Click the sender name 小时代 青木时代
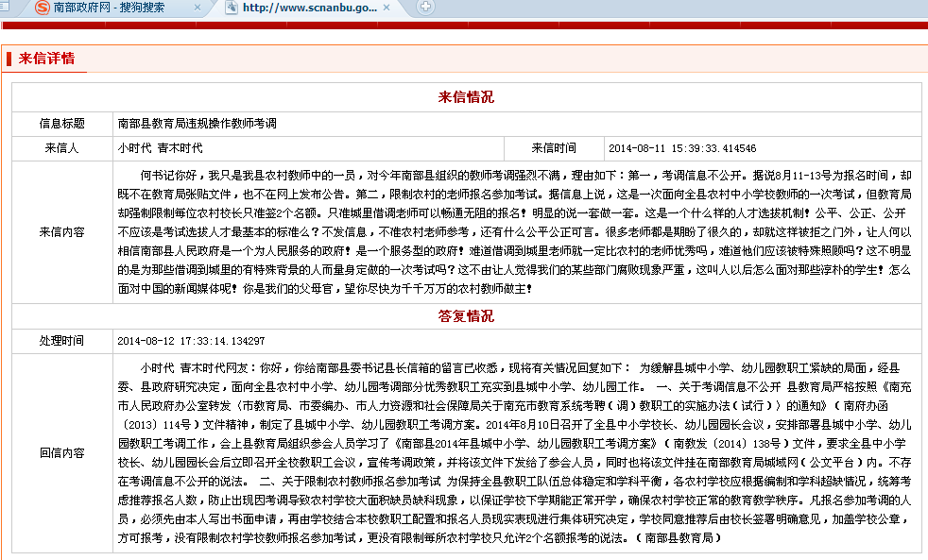This screenshot has width=928, height=560. pos(161,148)
